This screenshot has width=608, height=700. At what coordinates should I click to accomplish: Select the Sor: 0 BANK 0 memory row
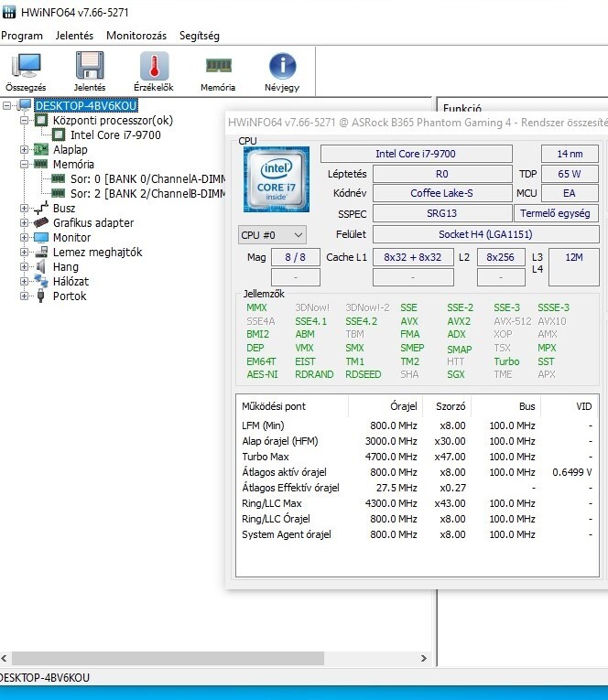click(x=147, y=179)
